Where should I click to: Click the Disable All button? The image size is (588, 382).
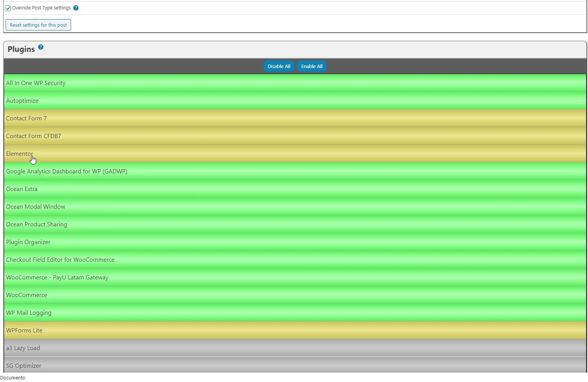click(279, 66)
